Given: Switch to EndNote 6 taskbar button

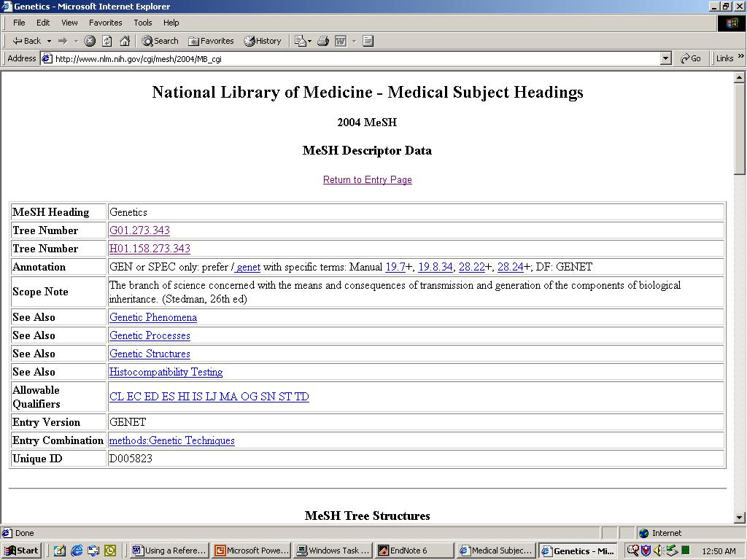Looking at the screenshot, I should point(415,551).
